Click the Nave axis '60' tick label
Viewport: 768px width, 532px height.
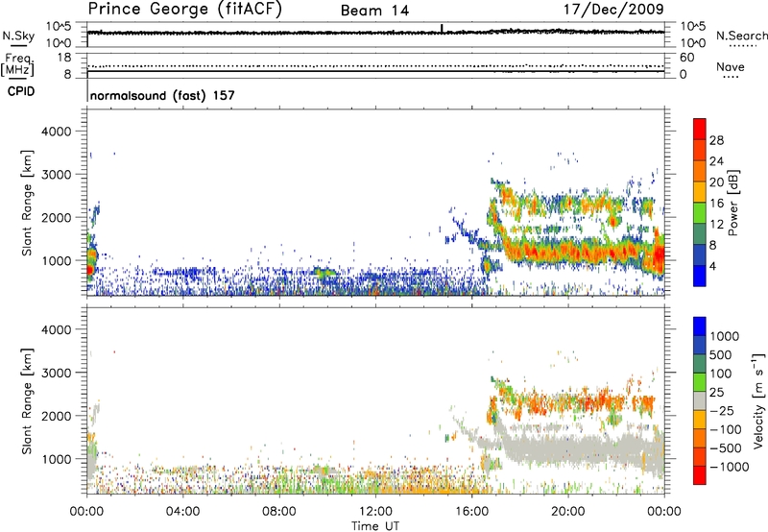686,58
